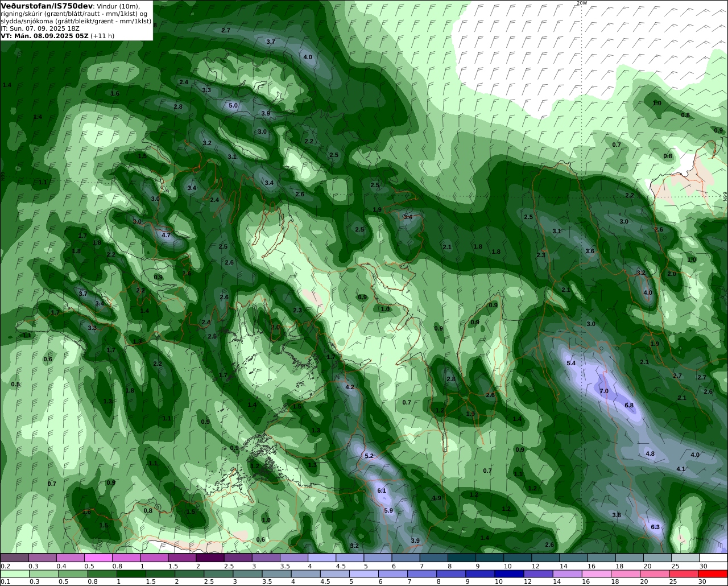Click the '(+11 h)' forecast offset text
Image resolution: width=728 pixels, height=586 pixels.
coord(102,35)
